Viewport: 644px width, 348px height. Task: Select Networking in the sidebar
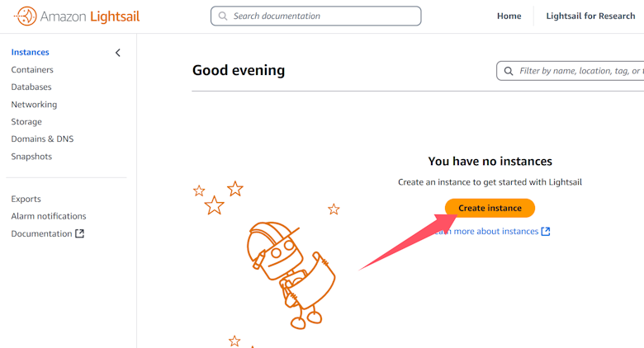click(x=34, y=105)
